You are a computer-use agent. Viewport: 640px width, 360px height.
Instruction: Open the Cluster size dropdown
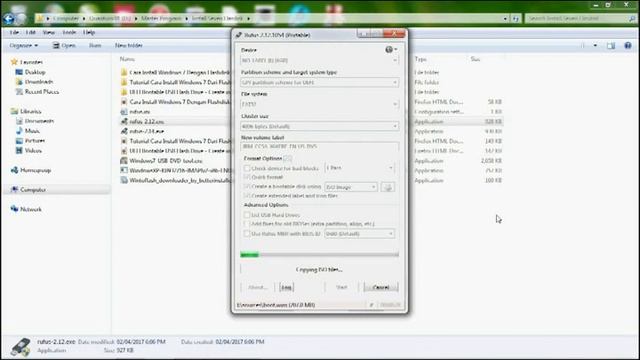319,127
